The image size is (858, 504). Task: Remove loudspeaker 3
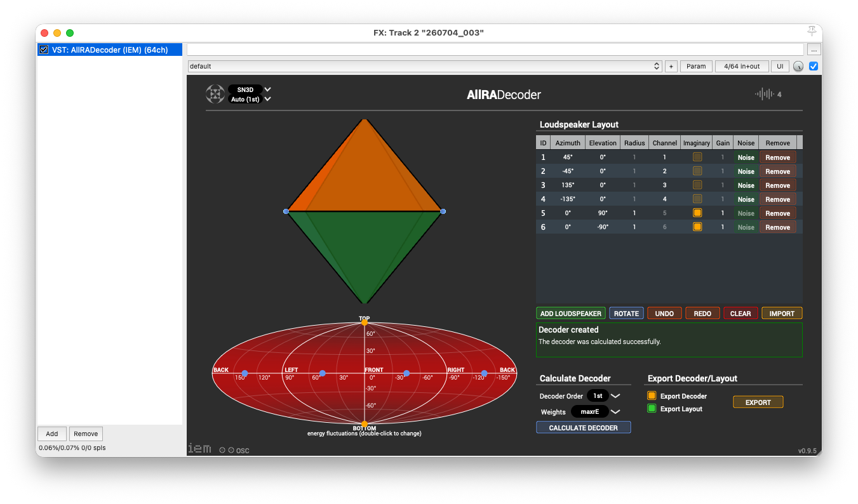[778, 185]
